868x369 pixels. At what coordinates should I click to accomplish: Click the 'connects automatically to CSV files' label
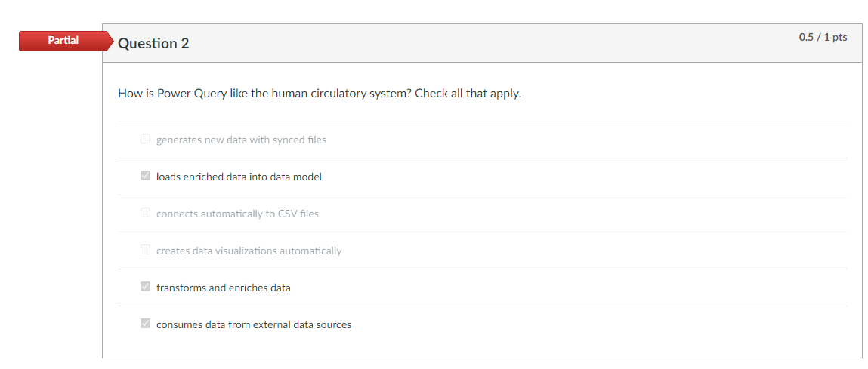tap(237, 214)
